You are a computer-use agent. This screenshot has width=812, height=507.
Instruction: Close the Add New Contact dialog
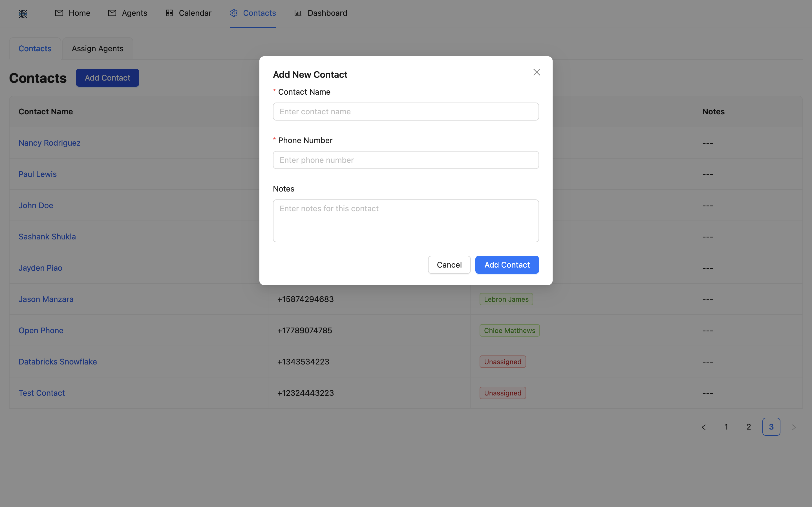tap(537, 72)
